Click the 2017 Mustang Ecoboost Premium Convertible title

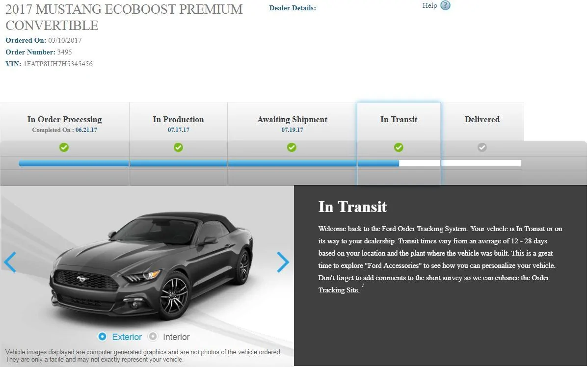(x=124, y=17)
